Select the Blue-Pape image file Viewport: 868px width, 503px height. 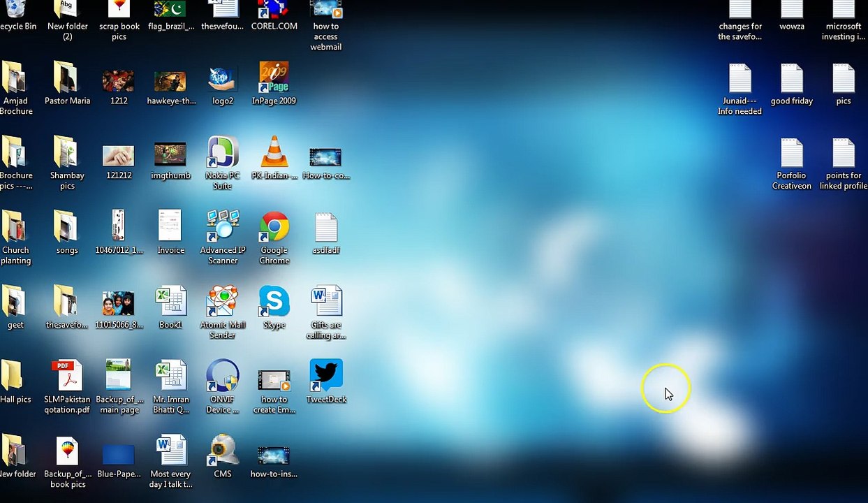click(x=119, y=460)
